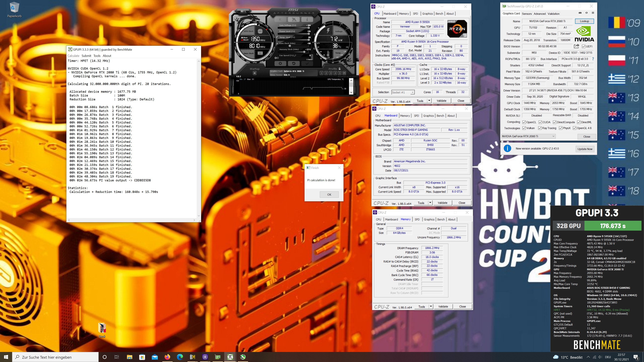
Task: Click the Lookup button in GPU-Z
Action: pos(584,21)
